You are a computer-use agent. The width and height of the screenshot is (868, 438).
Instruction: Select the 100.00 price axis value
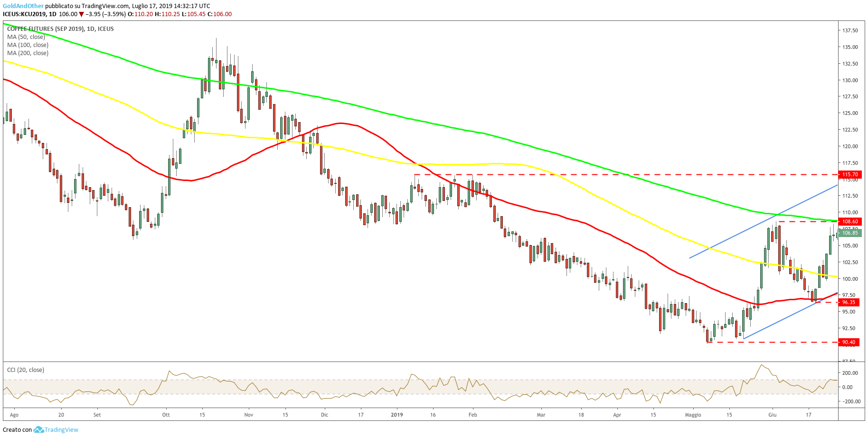850,279
